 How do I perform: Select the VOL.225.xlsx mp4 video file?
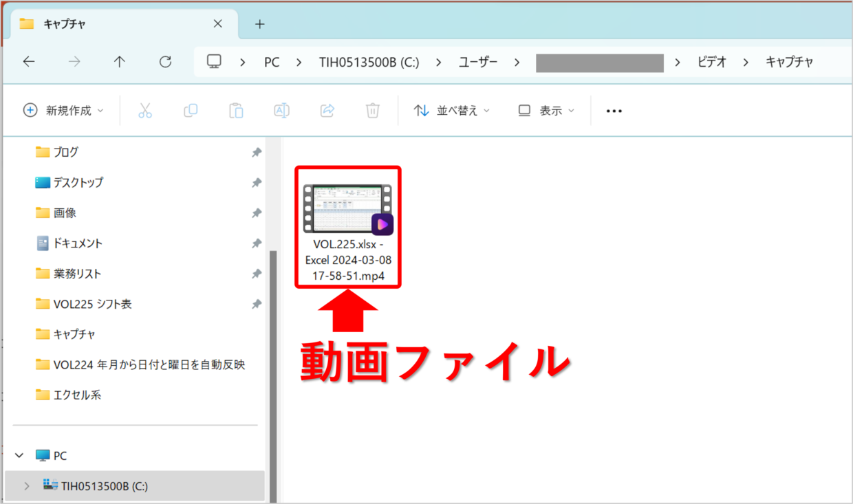click(x=348, y=227)
